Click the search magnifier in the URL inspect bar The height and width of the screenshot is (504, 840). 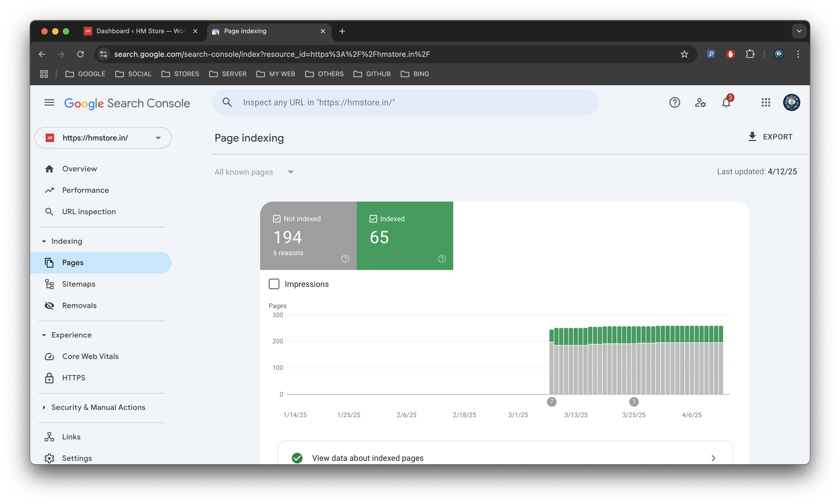[x=227, y=102]
